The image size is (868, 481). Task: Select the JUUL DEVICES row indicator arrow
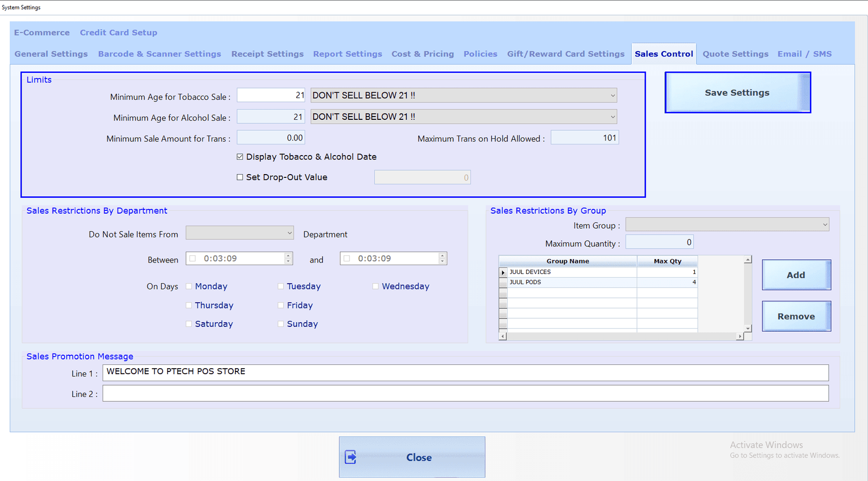[503, 272]
